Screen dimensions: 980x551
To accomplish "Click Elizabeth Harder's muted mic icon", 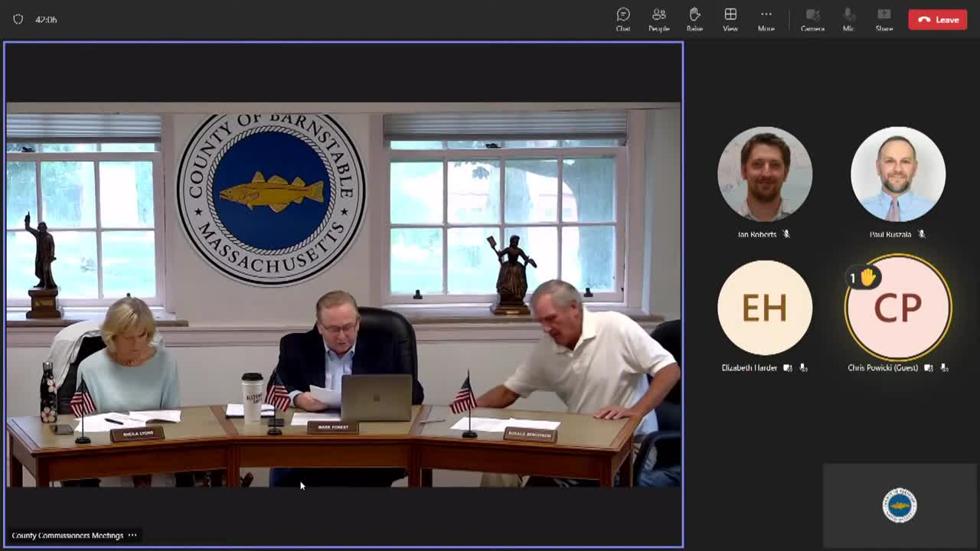I will click(803, 368).
